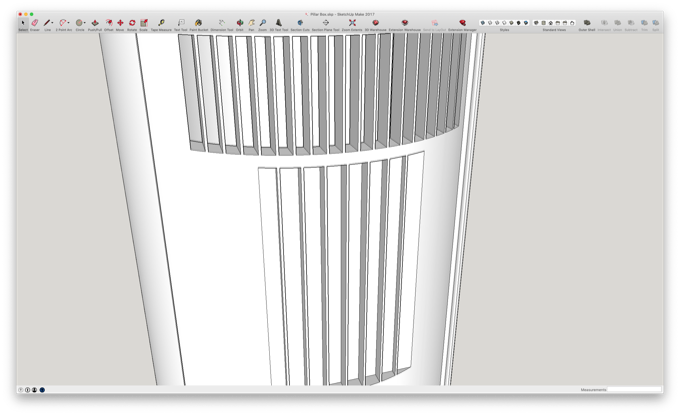Click the Union solid tool
This screenshot has width=680, height=415.
618,23
